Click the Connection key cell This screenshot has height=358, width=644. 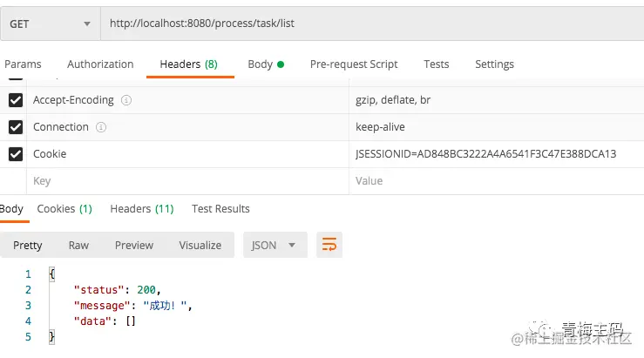click(x=187, y=127)
